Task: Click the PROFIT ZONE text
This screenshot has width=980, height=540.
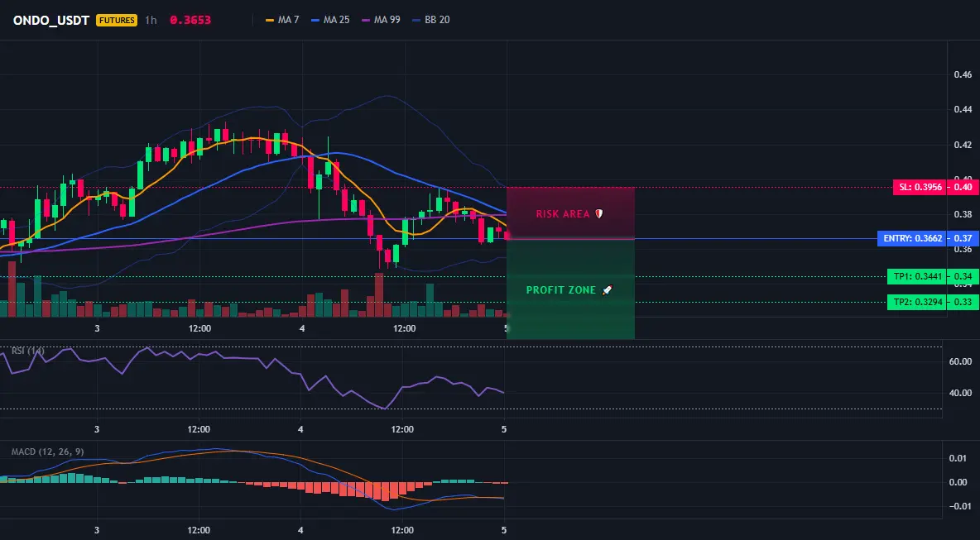Action: pos(561,290)
